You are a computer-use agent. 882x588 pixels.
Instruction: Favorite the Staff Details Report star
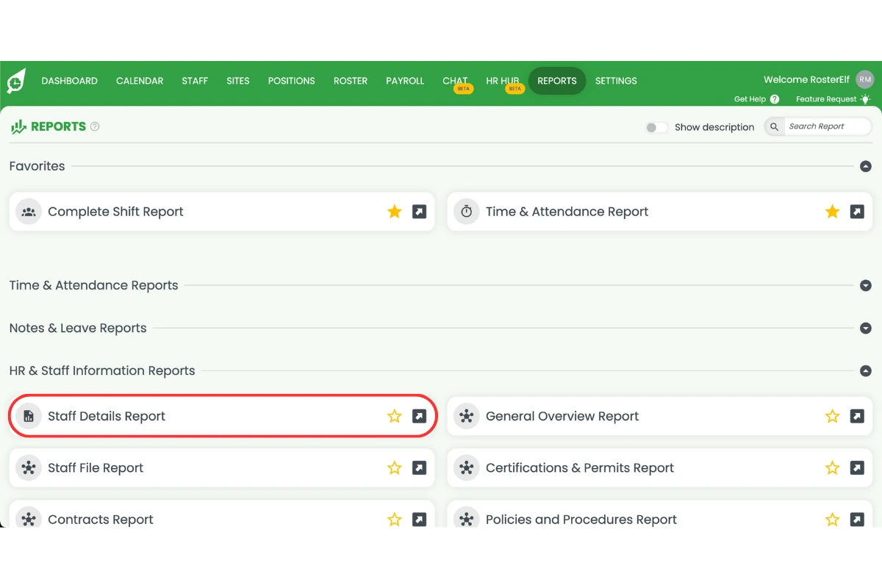point(395,416)
